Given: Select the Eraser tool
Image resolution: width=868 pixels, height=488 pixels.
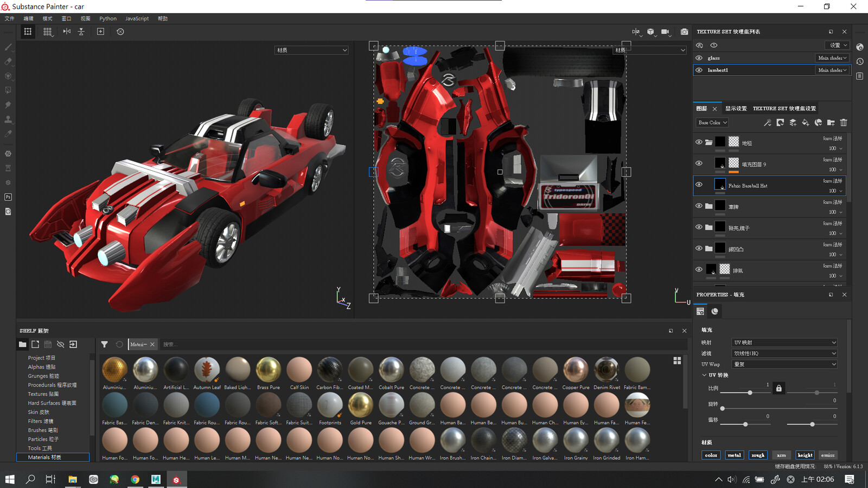Looking at the screenshot, I should pyautogui.click(x=8, y=62).
